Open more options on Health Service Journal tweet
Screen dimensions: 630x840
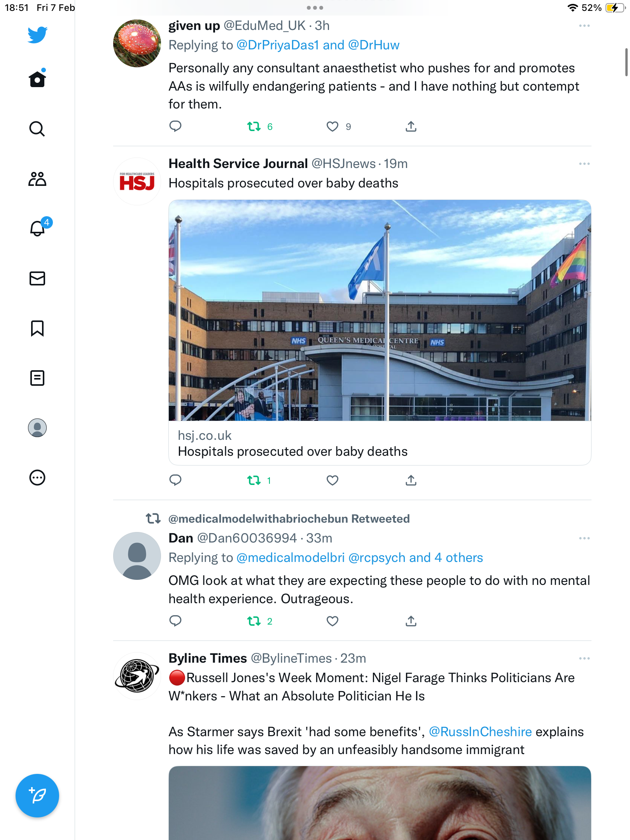coord(584,164)
